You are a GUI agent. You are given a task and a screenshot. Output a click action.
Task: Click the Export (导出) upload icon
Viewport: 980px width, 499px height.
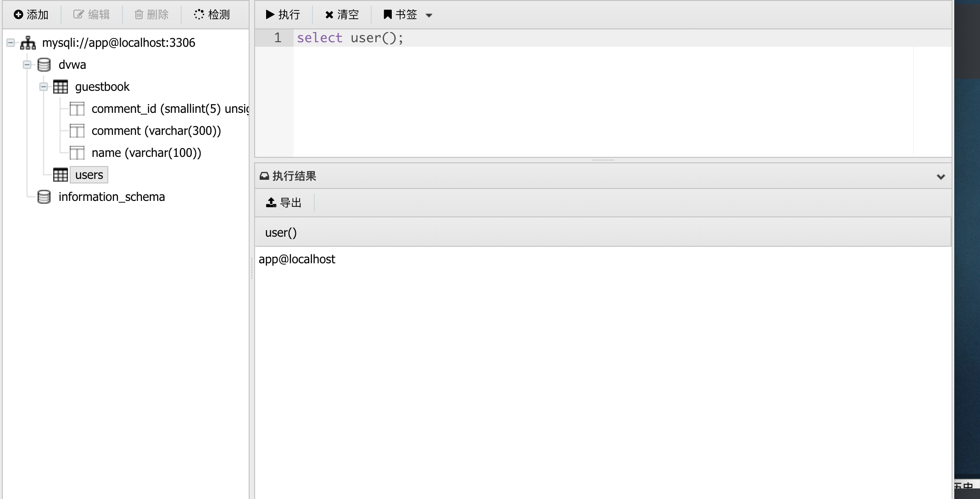(271, 202)
